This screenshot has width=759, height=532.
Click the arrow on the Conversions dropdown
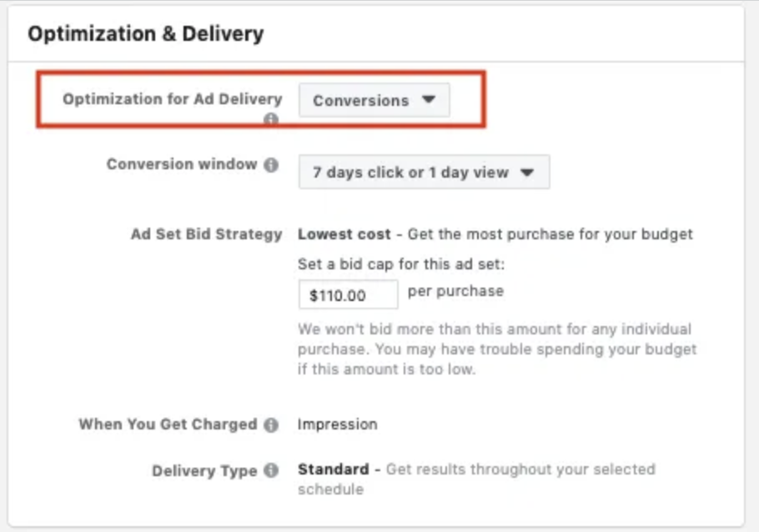point(429,99)
